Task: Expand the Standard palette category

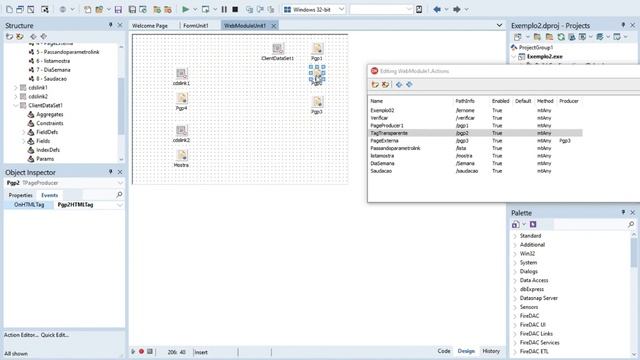Action: tap(515, 236)
